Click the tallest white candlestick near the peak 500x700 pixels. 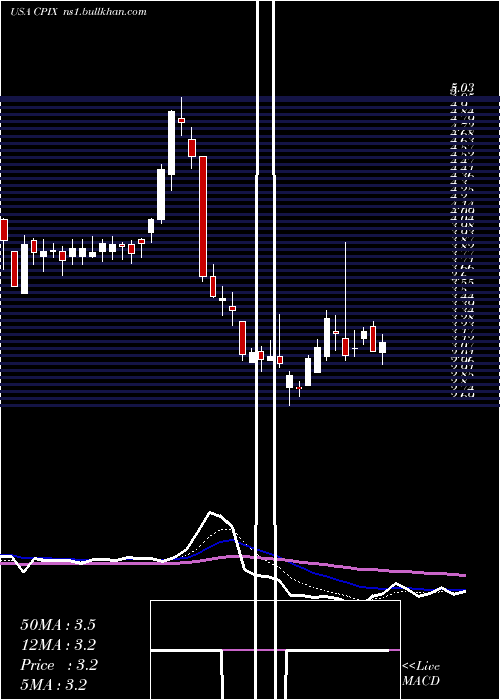coord(171,143)
